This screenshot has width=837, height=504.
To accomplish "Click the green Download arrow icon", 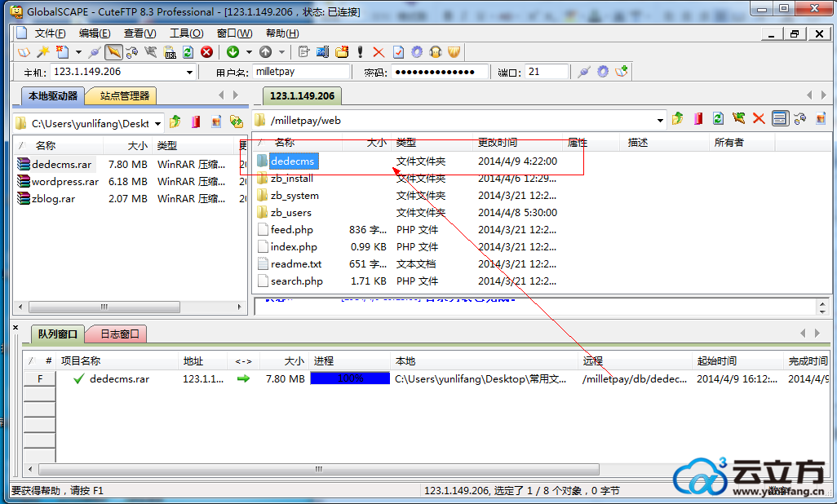I will coord(232,52).
